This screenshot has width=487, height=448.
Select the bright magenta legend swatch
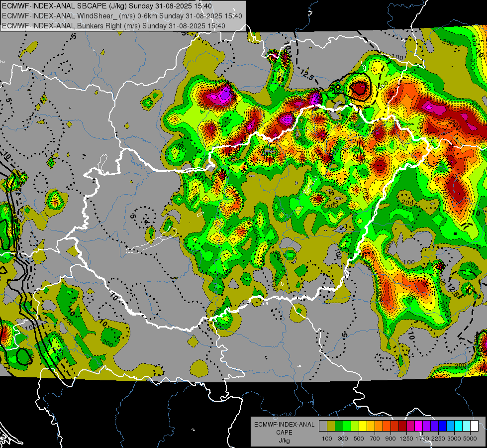click(419, 426)
